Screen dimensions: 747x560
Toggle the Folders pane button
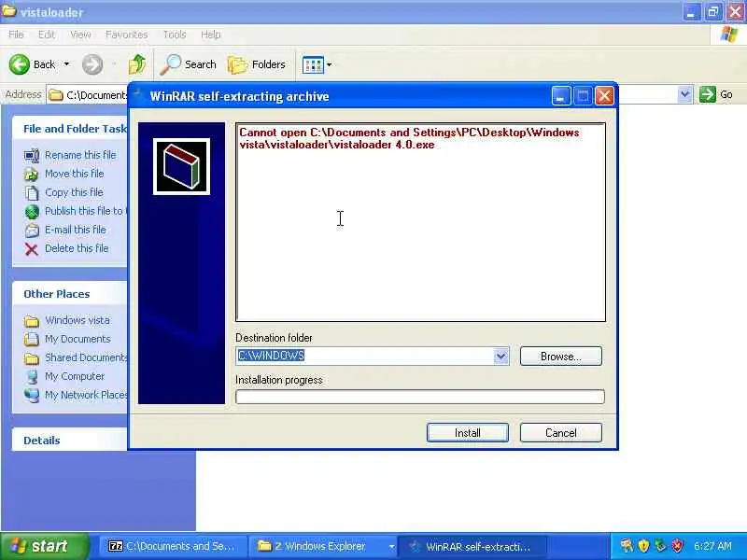[256, 64]
